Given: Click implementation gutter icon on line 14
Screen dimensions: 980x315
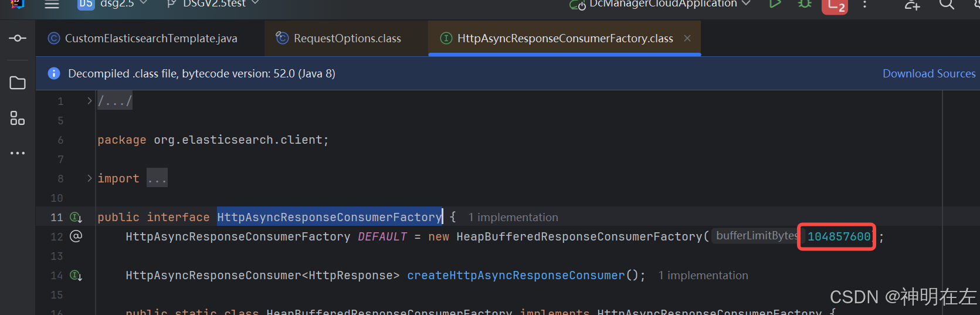Looking at the screenshot, I should (x=76, y=275).
